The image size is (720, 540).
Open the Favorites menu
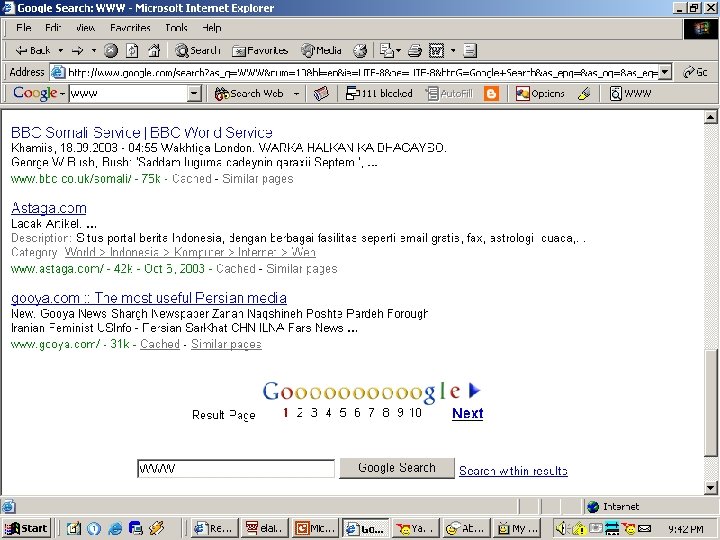coord(130,28)
